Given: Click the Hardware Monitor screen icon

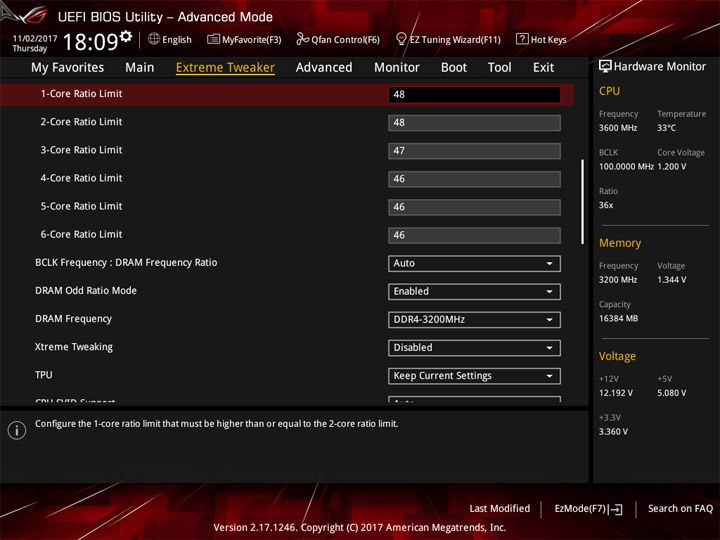Looking at the screenshot, I should pos(605,67).
